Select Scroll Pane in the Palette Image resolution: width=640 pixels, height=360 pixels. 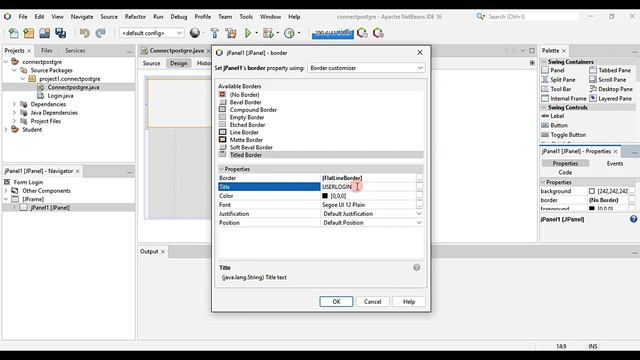pos(608,80)
